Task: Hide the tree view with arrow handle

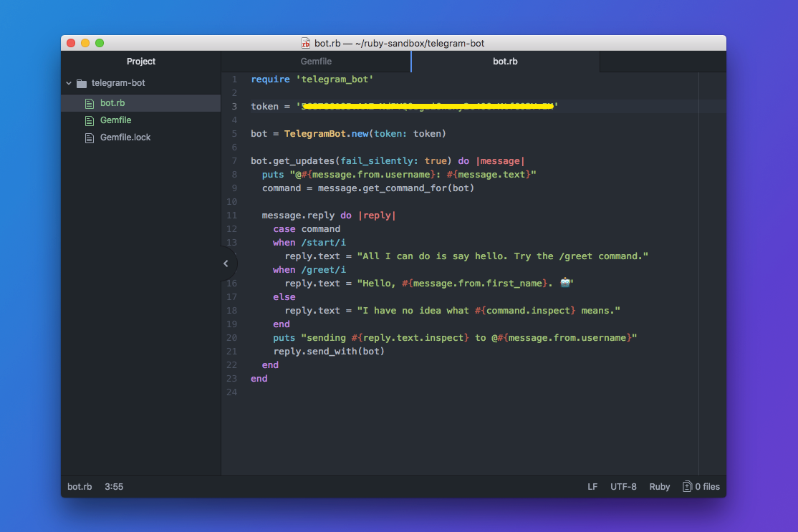Action: 226,263
